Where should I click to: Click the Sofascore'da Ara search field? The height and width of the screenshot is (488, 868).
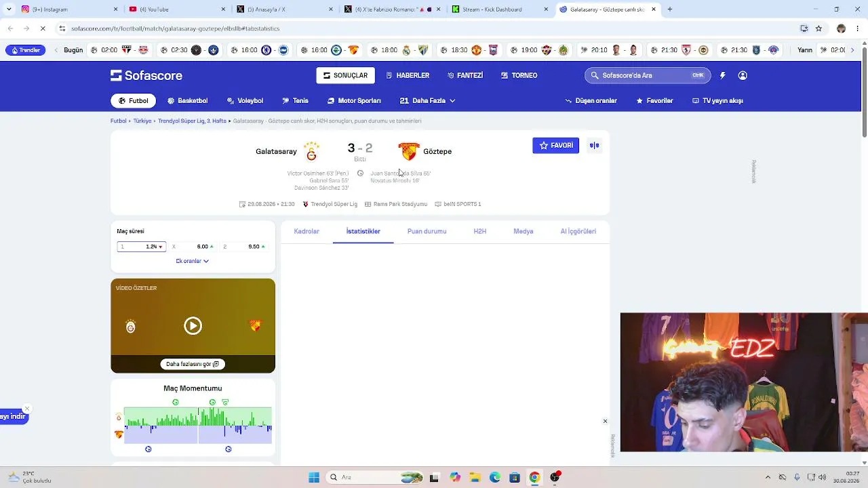coord(648,75)
